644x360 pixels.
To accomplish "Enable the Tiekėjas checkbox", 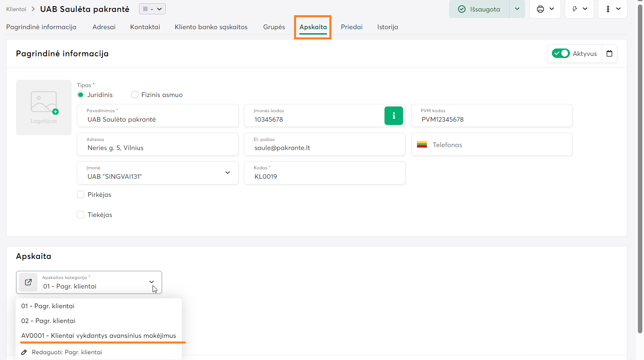I will 81,215.
